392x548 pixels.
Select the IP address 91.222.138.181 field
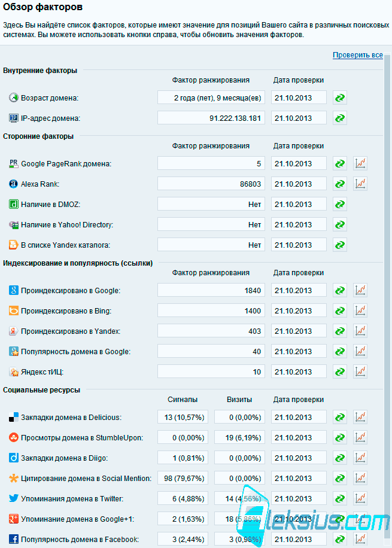[211, 118]
